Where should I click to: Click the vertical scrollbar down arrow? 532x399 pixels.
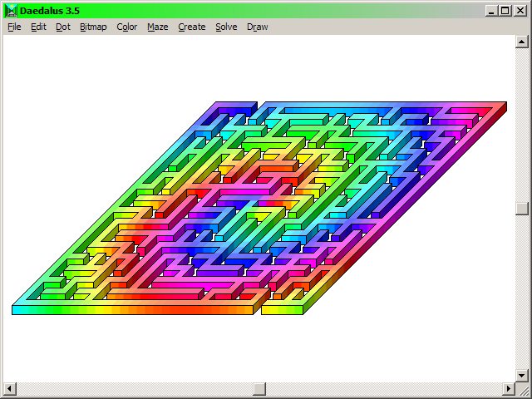(521, 376)
